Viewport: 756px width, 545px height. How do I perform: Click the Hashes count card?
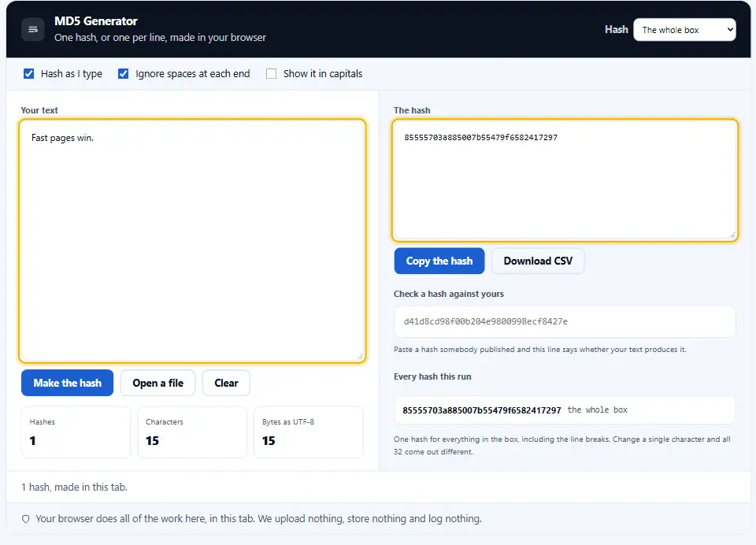(x=76, y=432)
